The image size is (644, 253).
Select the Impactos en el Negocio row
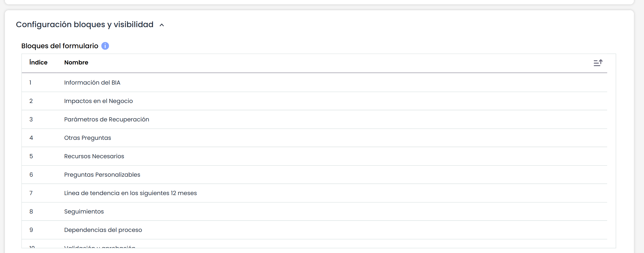(314, 101)
